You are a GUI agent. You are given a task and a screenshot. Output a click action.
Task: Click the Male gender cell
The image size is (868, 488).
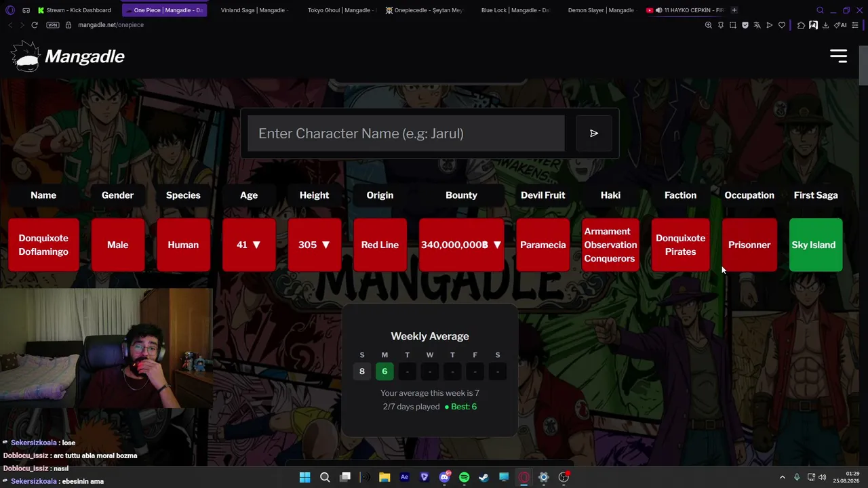117,245
